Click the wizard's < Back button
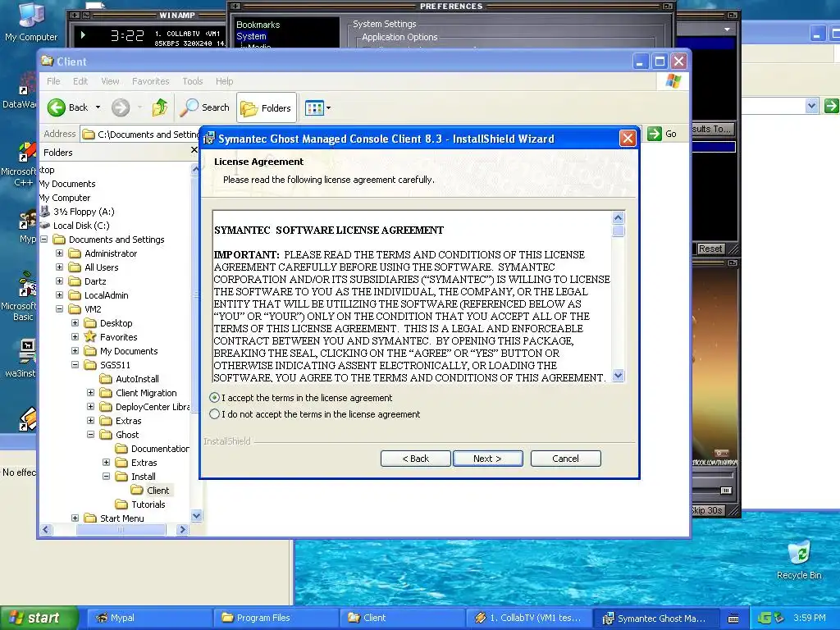Screen dimensions: 840x630 tap(415, 459)
